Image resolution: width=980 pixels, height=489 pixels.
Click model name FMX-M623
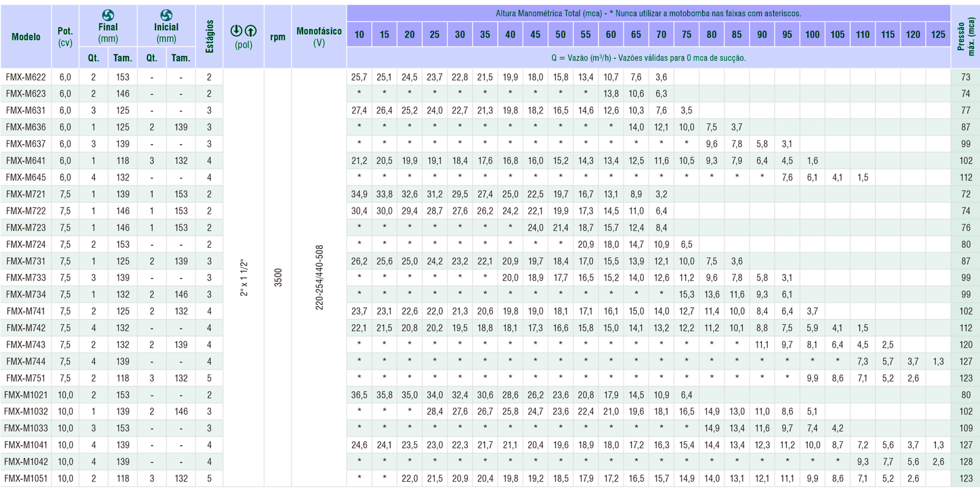tap(26, 94)
